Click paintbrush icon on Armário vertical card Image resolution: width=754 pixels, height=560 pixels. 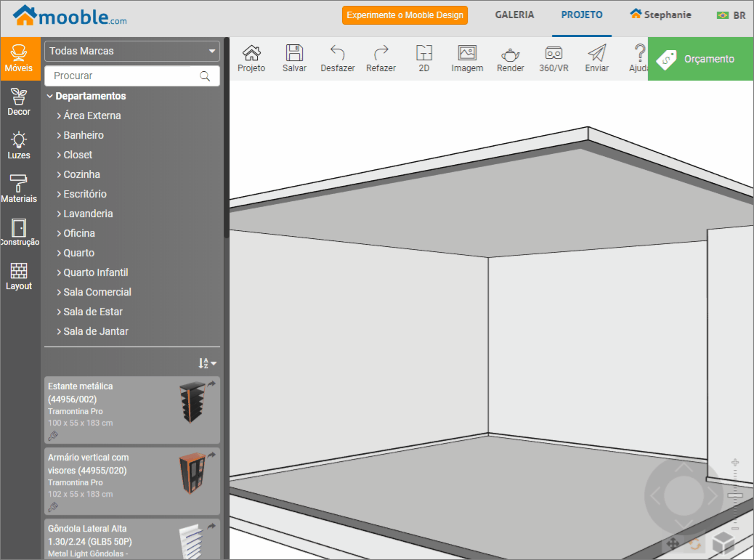coord(53,507)
